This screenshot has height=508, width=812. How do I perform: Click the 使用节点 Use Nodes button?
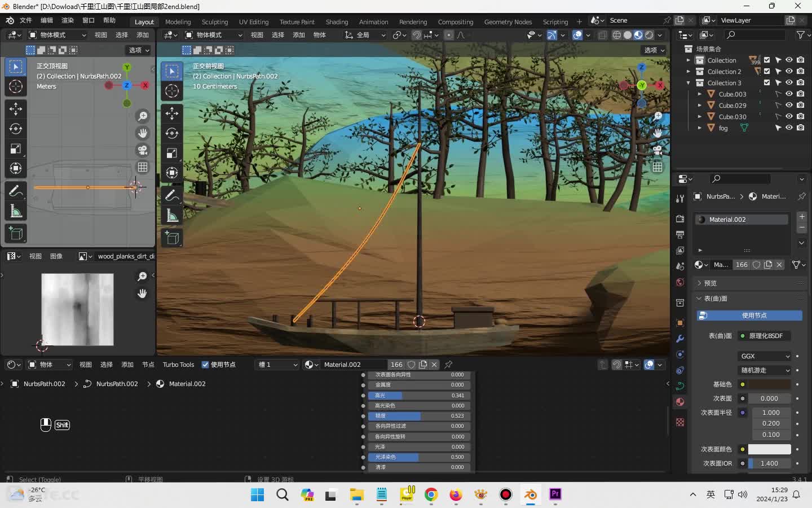pyautogui.click(x=749, y=316)
